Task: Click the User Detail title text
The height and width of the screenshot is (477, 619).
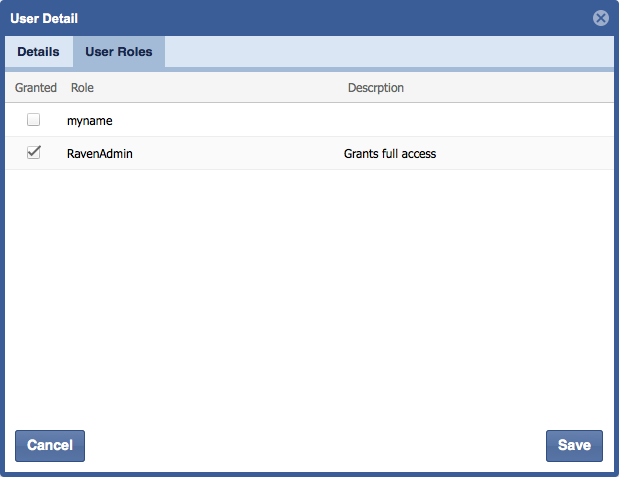Action: coord(44,18)
